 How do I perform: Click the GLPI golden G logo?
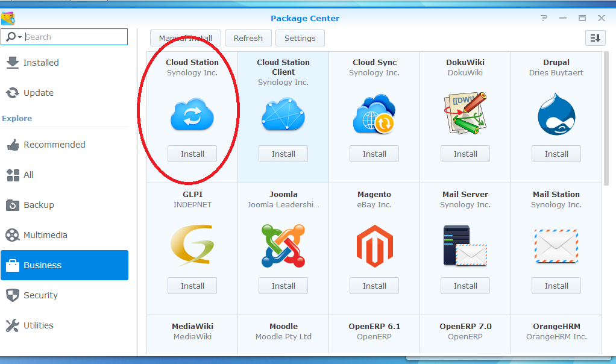tap(192, 245)
